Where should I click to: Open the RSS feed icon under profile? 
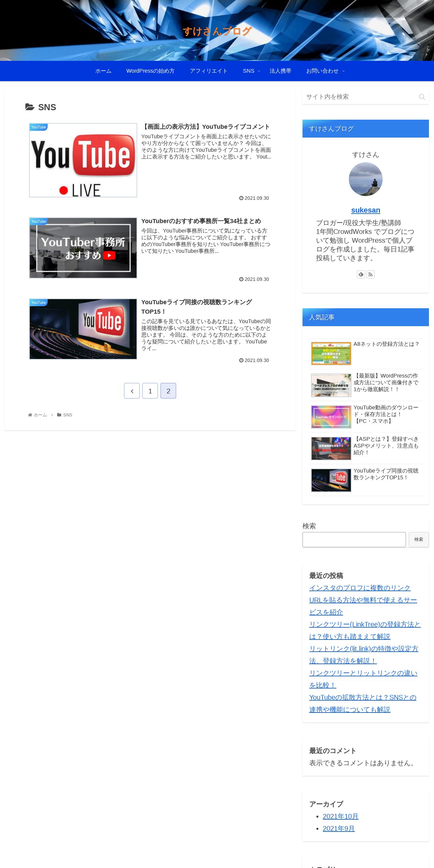(x=370, y=274)
